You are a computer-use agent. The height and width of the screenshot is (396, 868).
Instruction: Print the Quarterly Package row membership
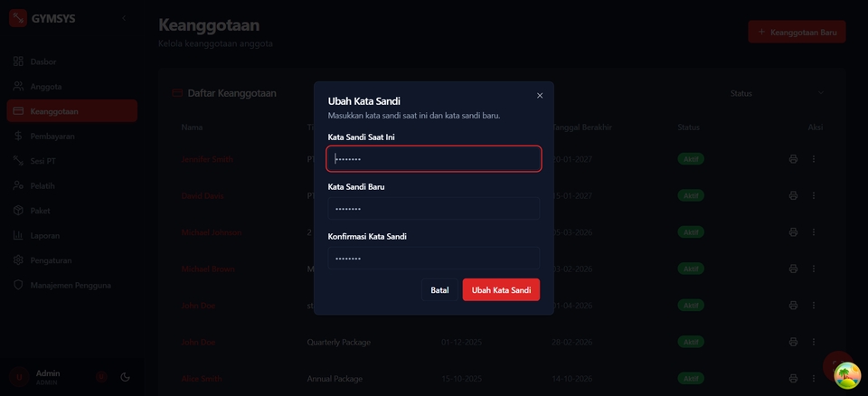point(793,343)
